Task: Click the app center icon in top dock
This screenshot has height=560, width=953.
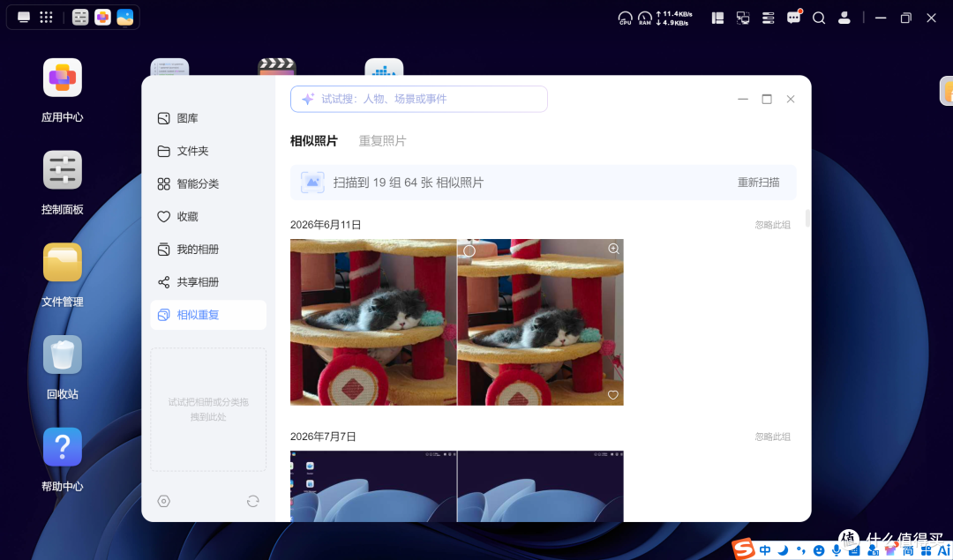Action: pyautogui.click(x=102, y=17)
